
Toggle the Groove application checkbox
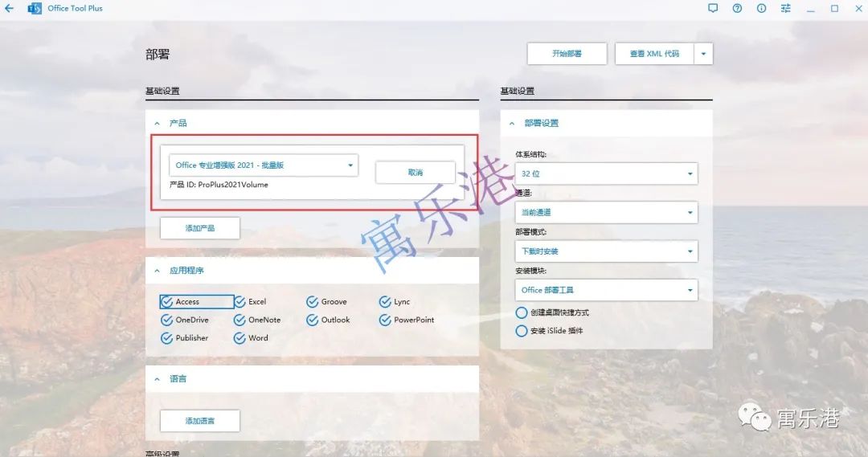pyautogui.click(x=312, y=302)
